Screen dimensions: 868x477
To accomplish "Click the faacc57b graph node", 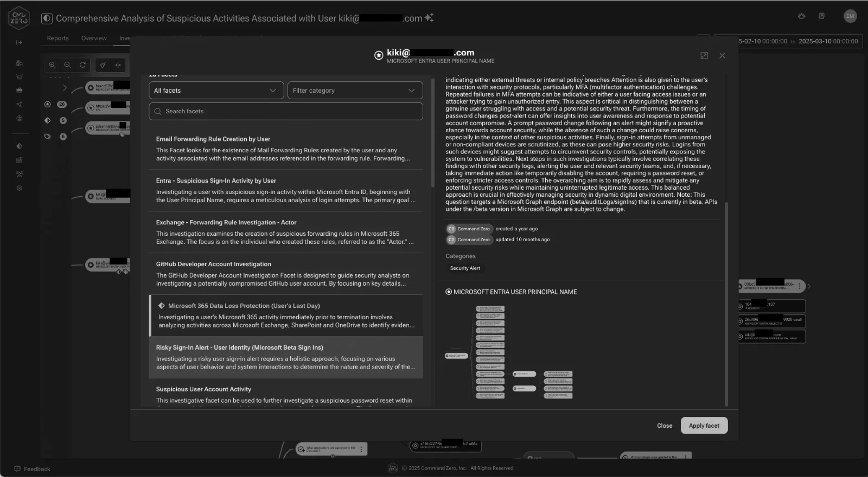I will pyautogui.click(x=108, y=87).
